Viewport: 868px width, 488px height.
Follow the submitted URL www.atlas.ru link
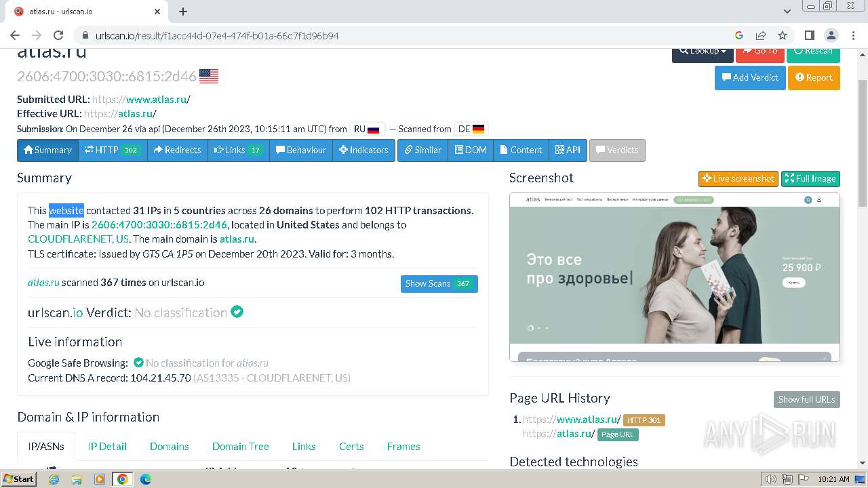click(x=141, y=99)
